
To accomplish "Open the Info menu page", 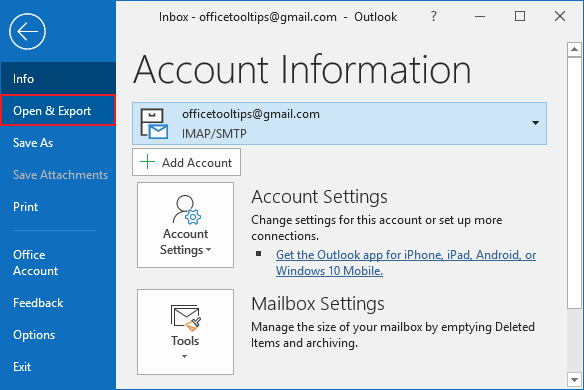I will (x=58, y=78).
